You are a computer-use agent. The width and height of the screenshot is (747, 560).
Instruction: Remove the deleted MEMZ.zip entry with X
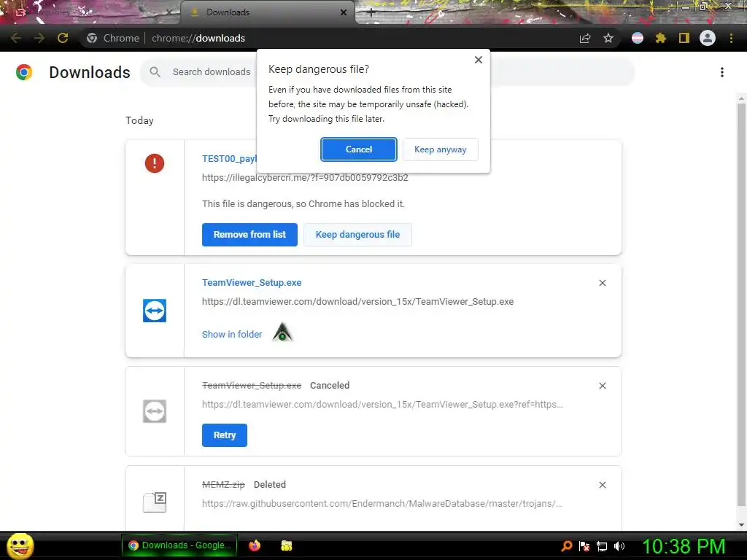602,485
